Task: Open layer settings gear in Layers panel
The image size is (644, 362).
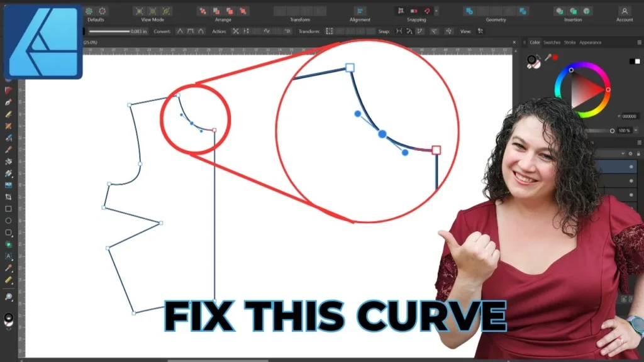Action: pyautogui.click(x=630, y=153)
